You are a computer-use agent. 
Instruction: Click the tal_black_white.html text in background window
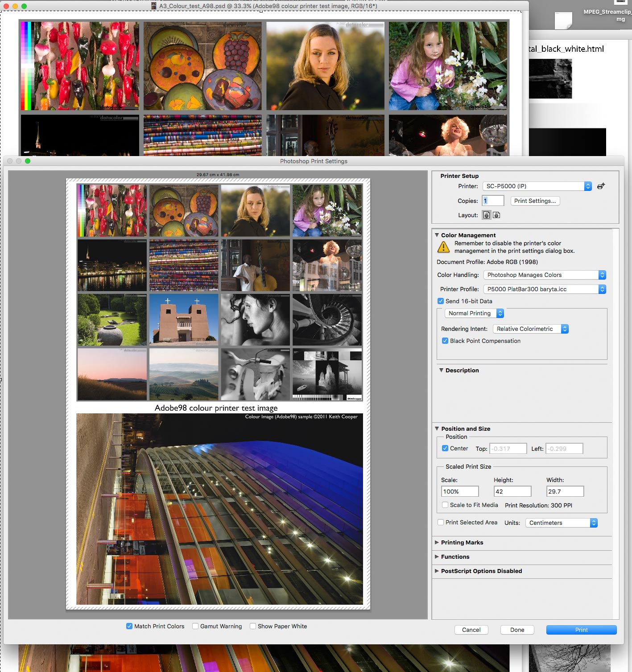pos(566,49)
